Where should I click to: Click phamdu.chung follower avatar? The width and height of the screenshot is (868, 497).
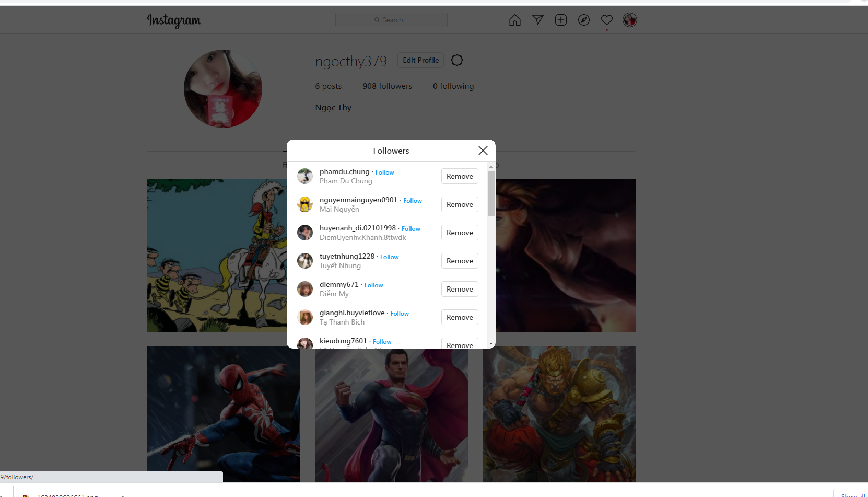[305, 176]
